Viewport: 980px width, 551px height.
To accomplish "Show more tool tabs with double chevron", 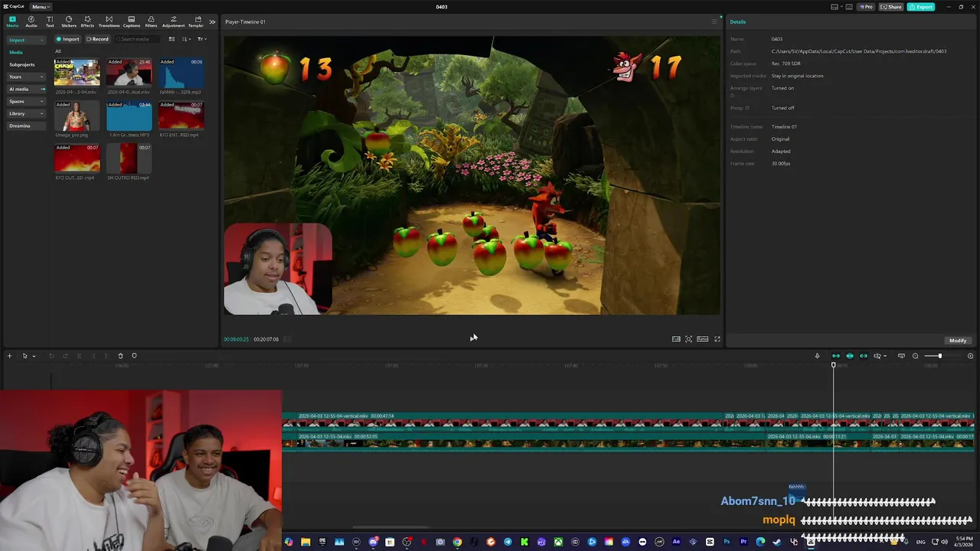I will [x=212, y=21].
